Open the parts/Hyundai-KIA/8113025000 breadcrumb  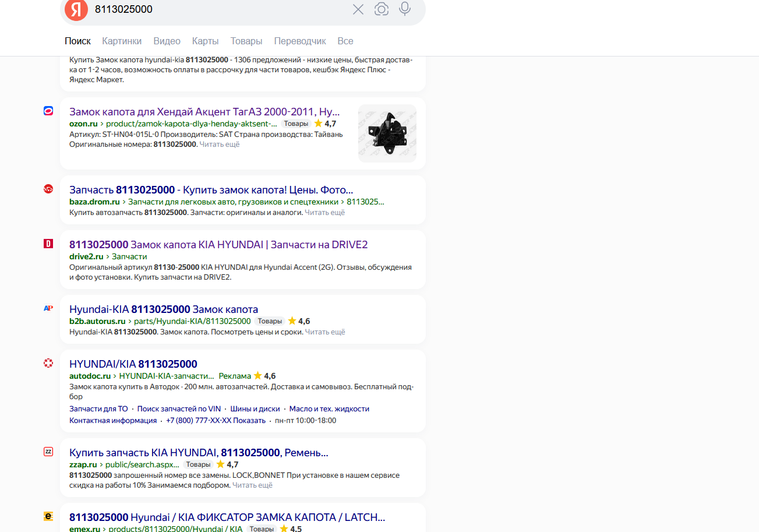(192, 321)
